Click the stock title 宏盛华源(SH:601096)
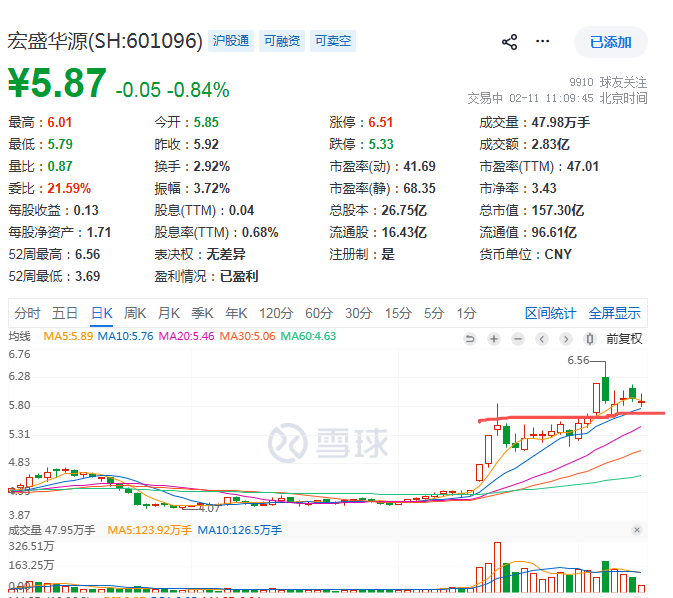The image size is (673, 598). (105, 41)
